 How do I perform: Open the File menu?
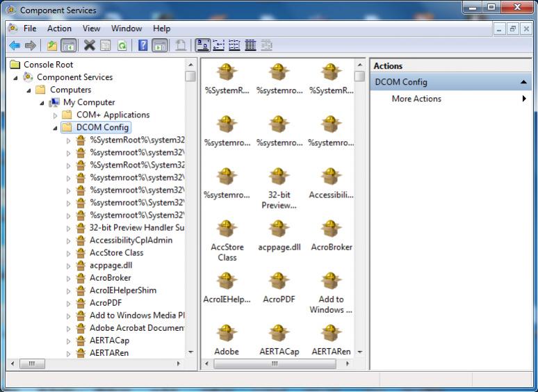(30, 28)
